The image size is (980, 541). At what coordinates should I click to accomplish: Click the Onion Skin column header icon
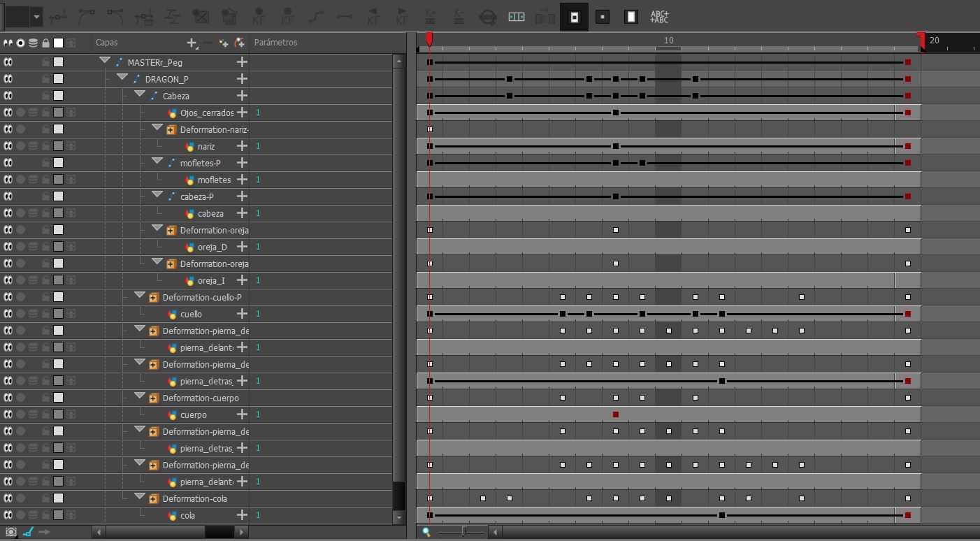pos(33,43)
